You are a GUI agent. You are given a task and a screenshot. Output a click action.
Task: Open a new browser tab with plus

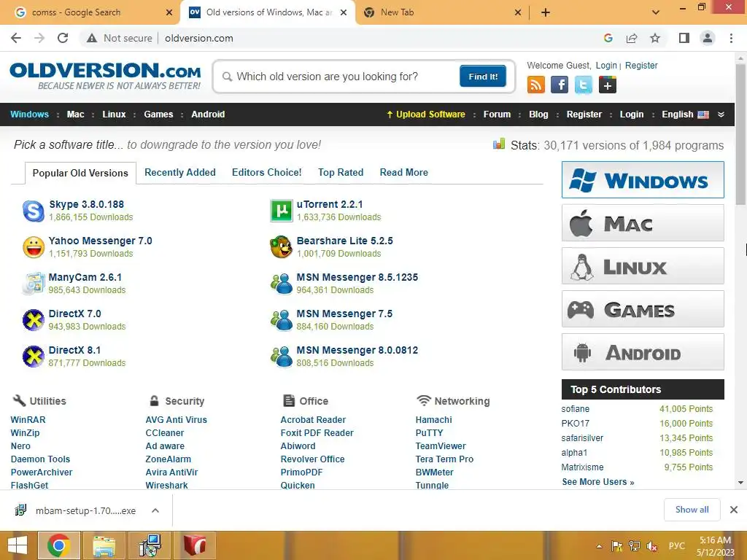(546, 12)
